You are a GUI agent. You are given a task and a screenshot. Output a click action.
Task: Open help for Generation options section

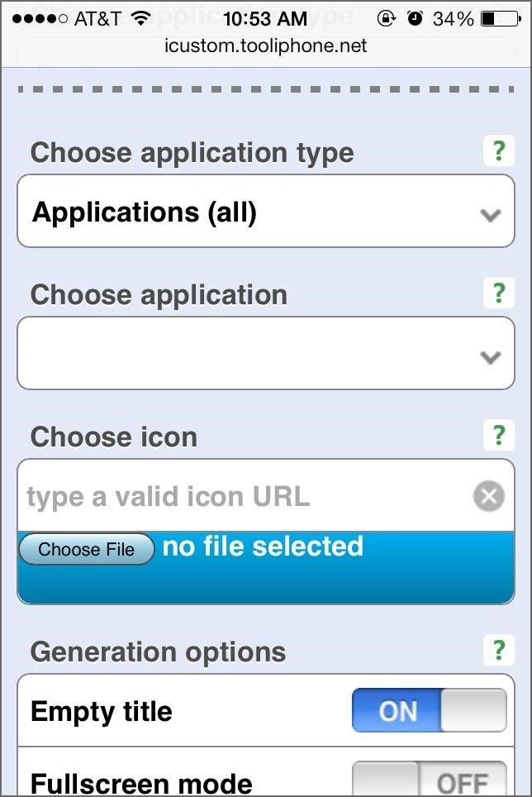click(499, 650)
